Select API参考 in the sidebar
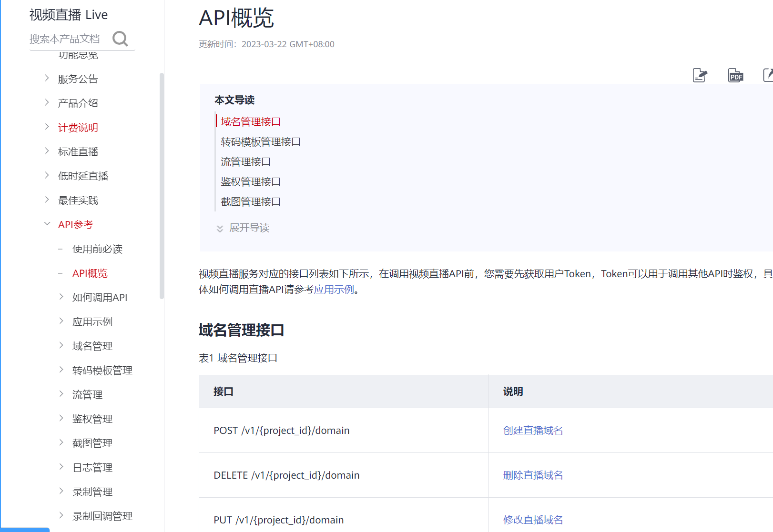 [x=76, y=225]
